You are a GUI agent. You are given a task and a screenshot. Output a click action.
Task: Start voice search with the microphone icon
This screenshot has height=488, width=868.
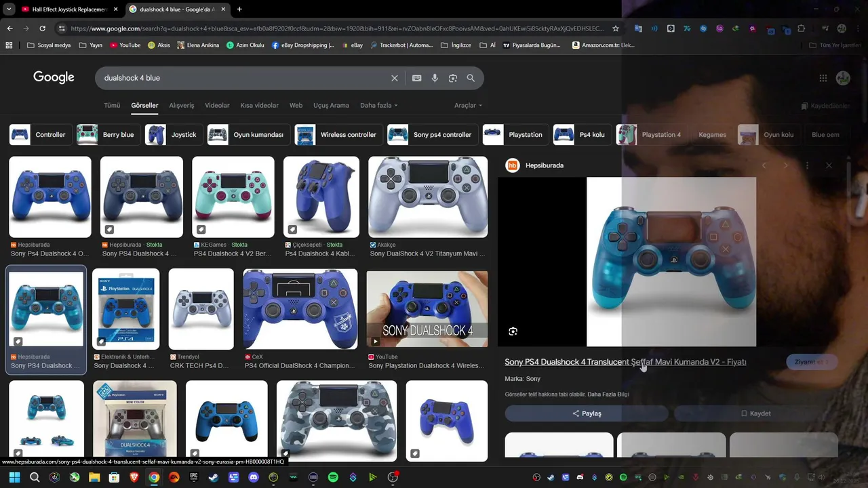point(435,78)
